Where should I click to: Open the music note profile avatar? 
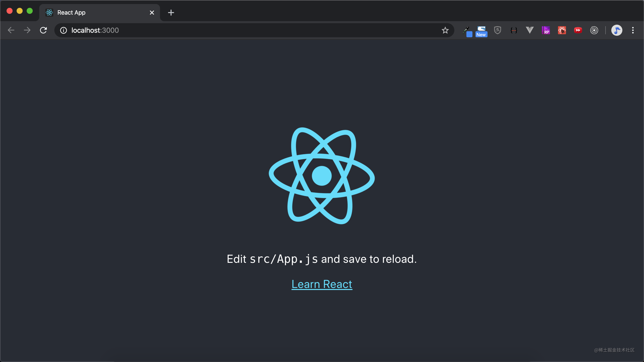coord(617,30)
